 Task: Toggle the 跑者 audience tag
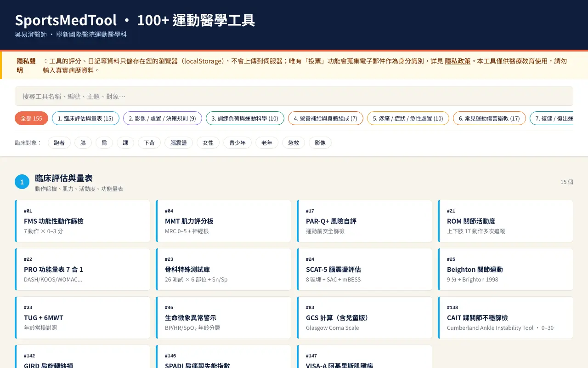[59, 143]
